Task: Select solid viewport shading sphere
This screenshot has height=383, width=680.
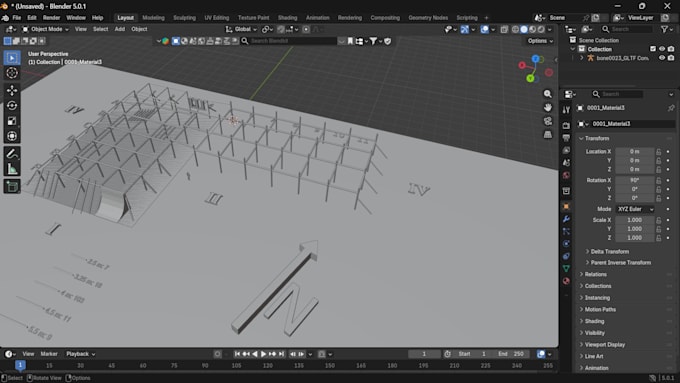Action: pyautogui.click(x=524, y=29)
